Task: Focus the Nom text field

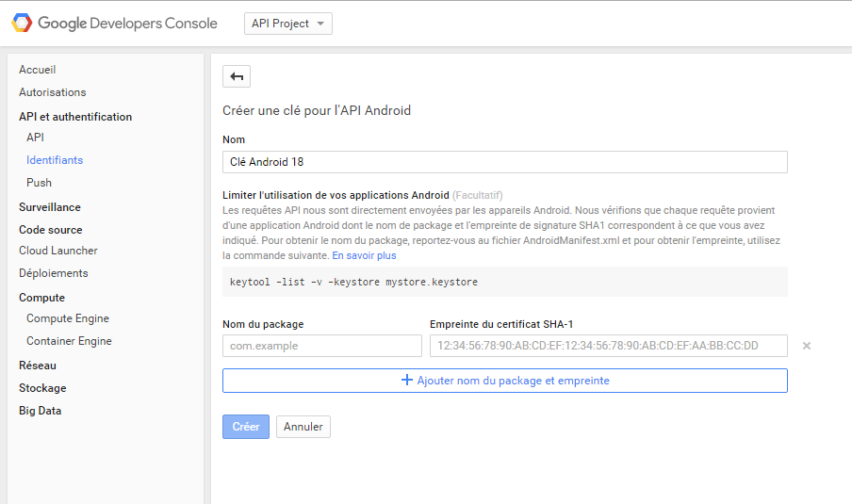Action: pos(505,162)
